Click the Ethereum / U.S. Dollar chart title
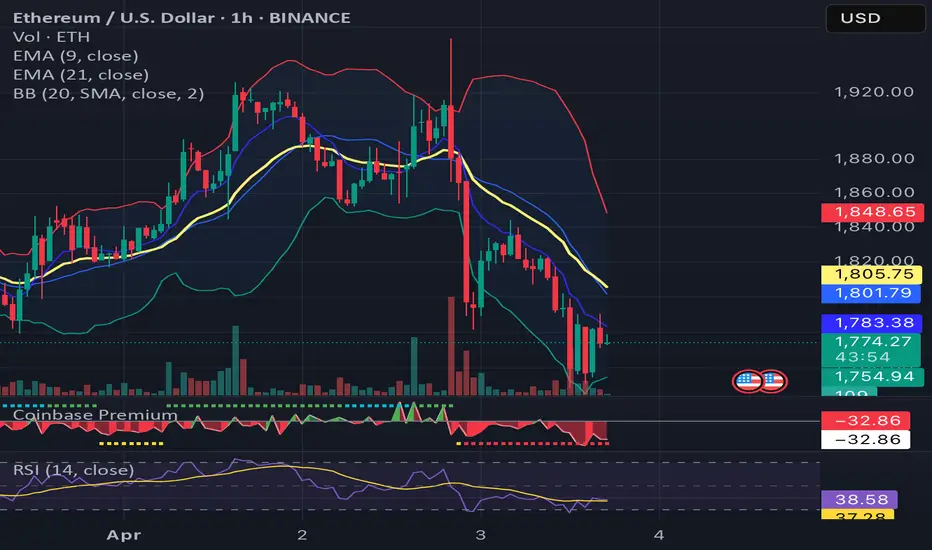 (x=181, y=18)
